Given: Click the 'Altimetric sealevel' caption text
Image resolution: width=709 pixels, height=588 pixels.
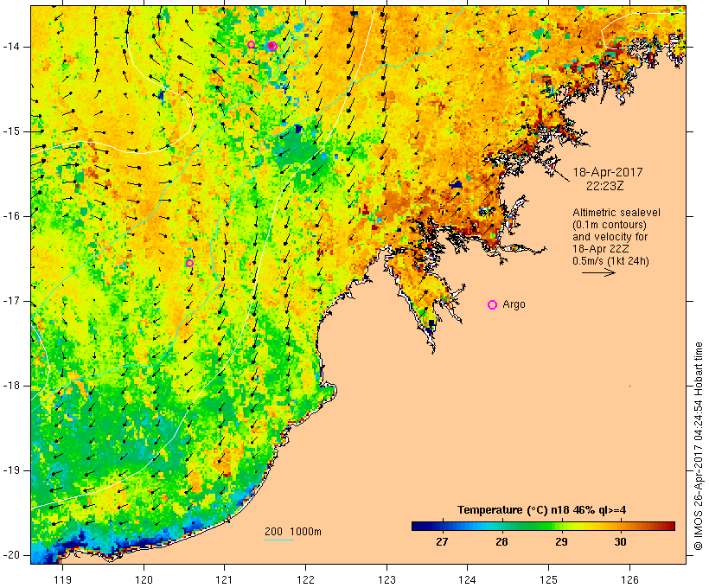Looking at the screenshot, I should pyautogui.click(x=616, y=213).
